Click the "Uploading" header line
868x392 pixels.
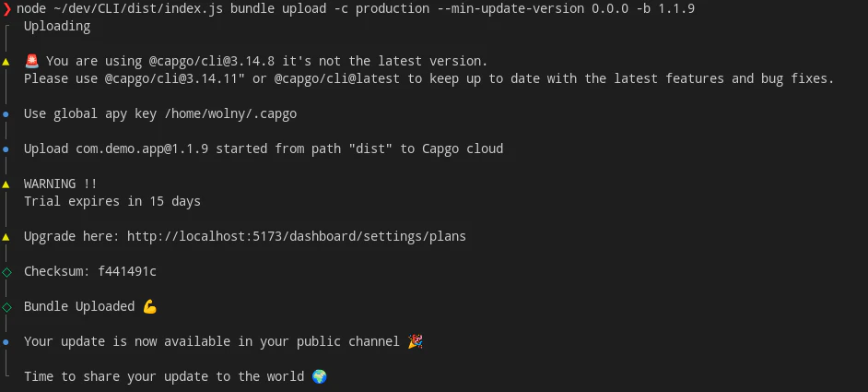(57, 26)
